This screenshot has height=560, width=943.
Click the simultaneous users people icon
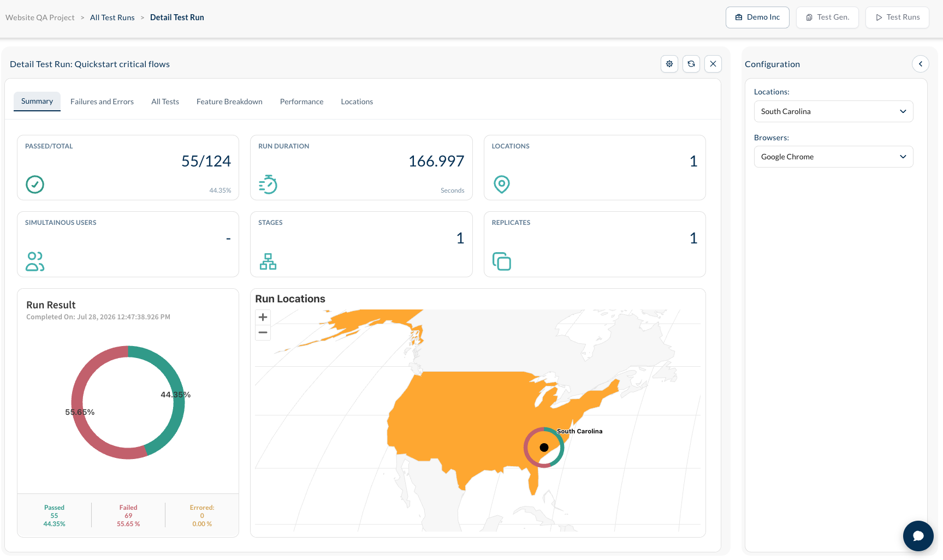[x=35, y=261]
